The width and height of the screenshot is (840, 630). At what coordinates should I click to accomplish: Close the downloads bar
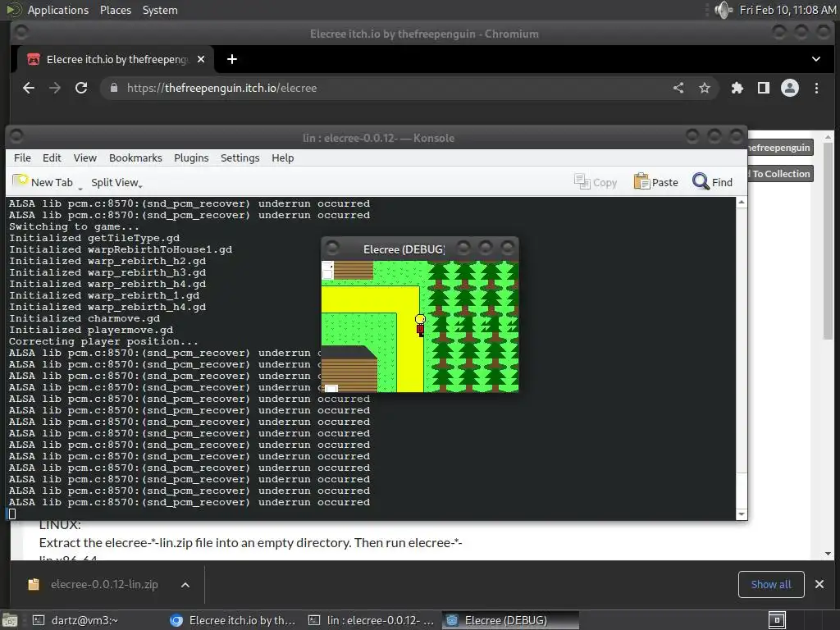[x=819, y=584]
